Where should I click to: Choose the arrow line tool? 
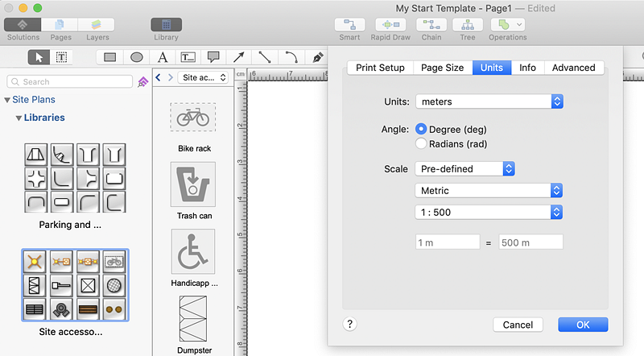[239, 57]
